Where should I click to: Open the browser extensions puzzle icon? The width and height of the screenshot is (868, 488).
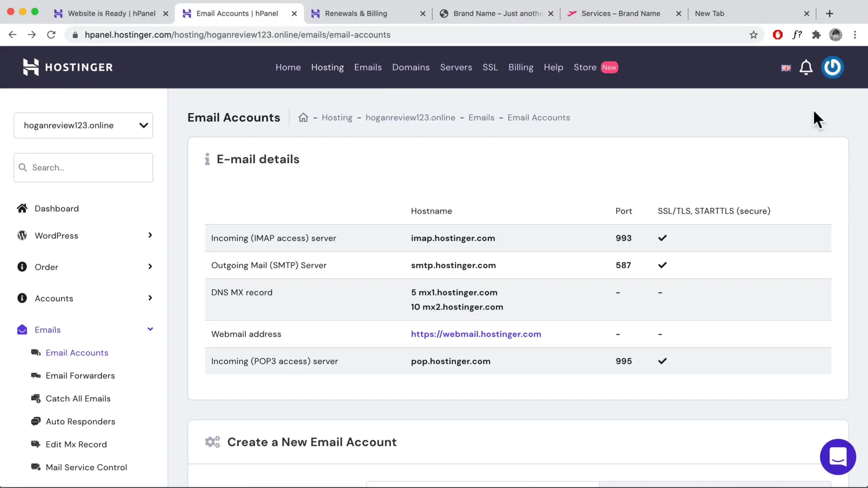pos(816,35)
